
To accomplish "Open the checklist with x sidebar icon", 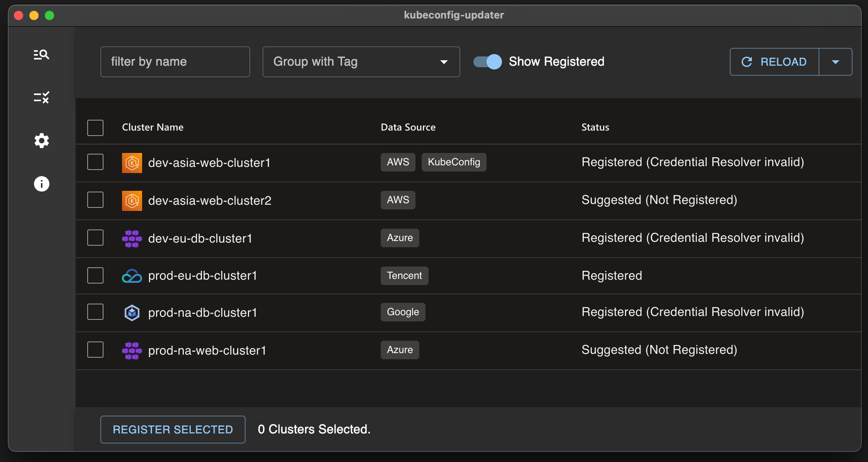I will pos(41,97).
